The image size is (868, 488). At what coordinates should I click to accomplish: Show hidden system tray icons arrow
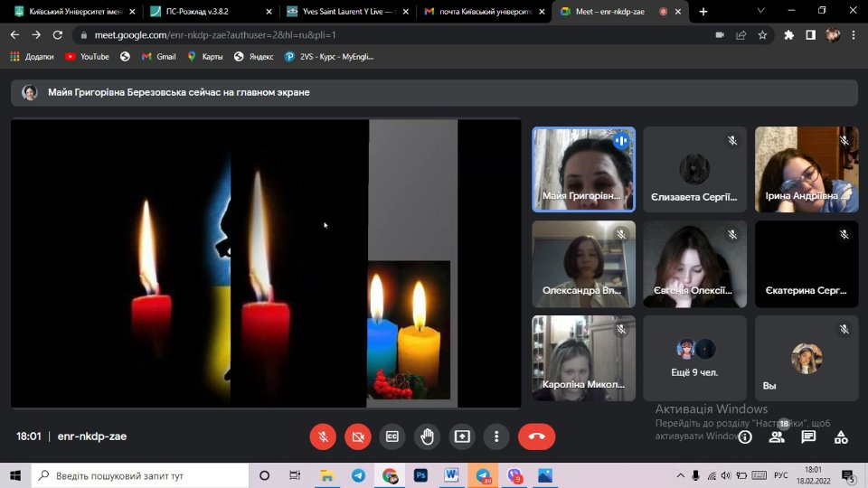[679, 475]
